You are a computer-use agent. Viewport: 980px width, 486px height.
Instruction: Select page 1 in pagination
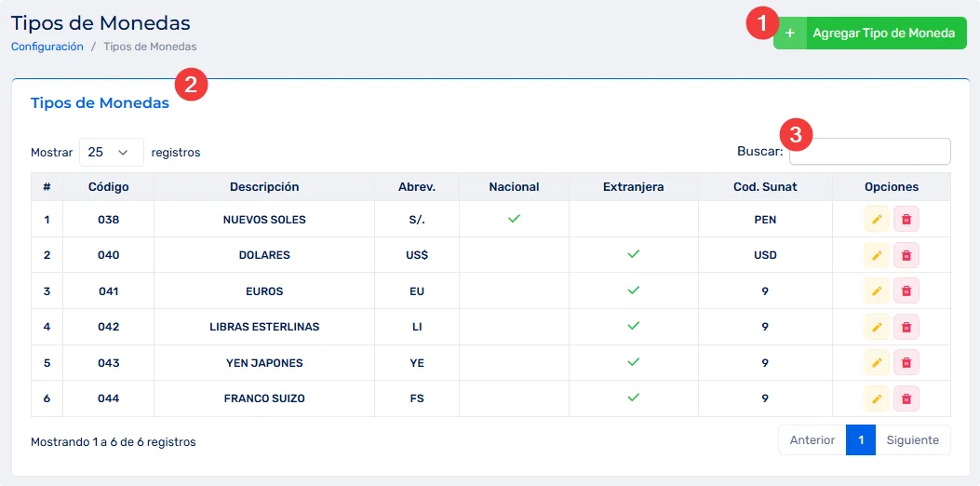[x=861, y=440]
